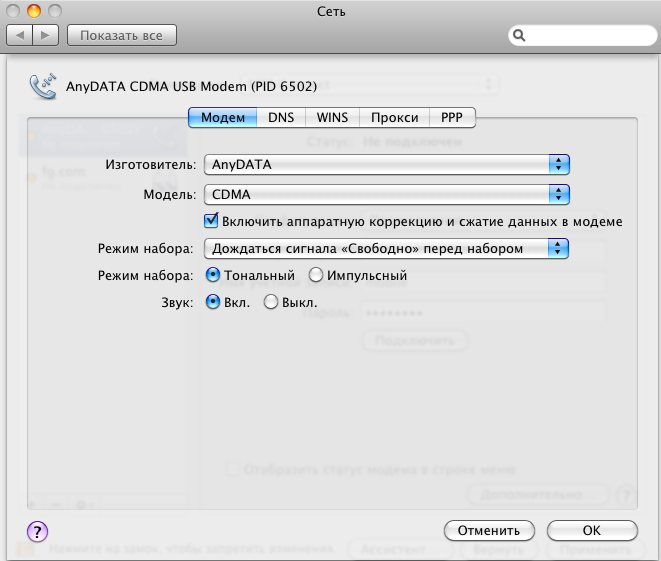The height and width of the screenshot is (561, 661).
Task: Click the Отменить button
Action: coord(489,530)
